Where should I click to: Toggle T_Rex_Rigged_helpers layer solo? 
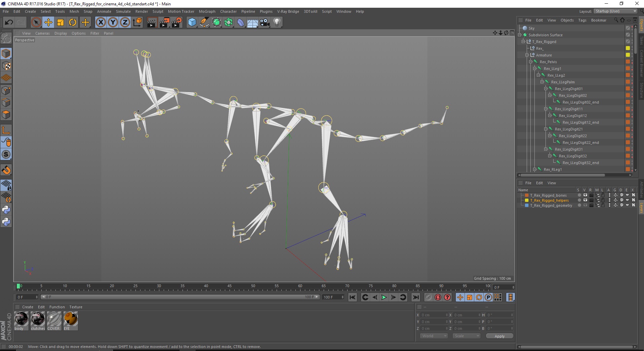click(x=579, y=200)
